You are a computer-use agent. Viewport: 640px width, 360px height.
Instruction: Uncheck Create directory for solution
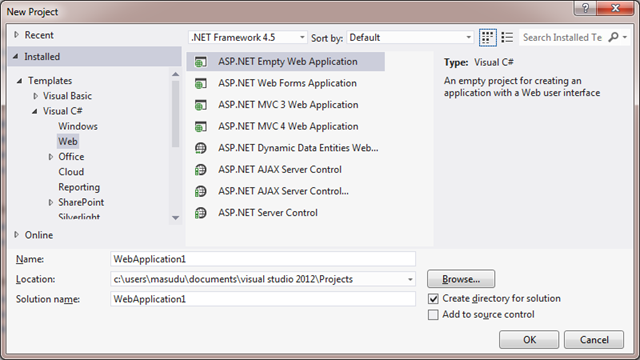(x=433, y=299)
